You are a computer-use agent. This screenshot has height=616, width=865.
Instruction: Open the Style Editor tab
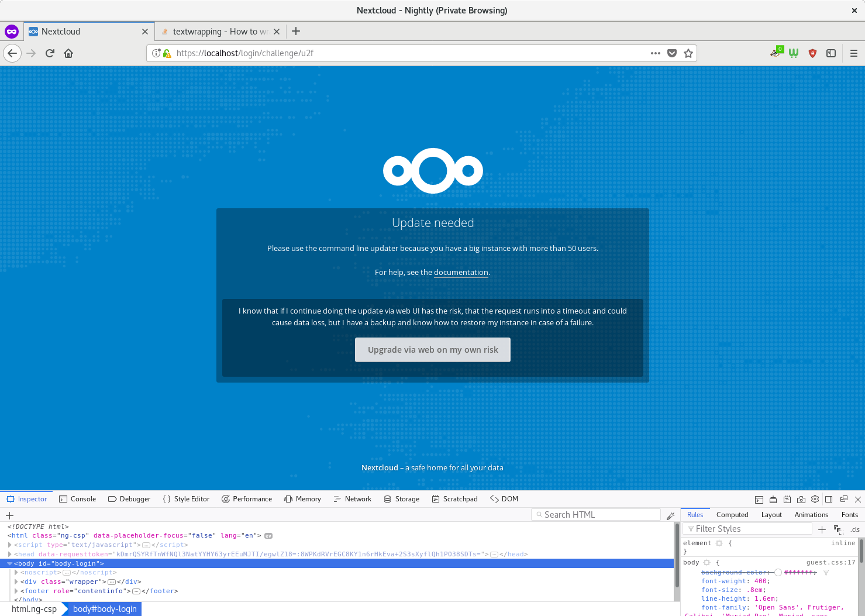coord(186,499)
